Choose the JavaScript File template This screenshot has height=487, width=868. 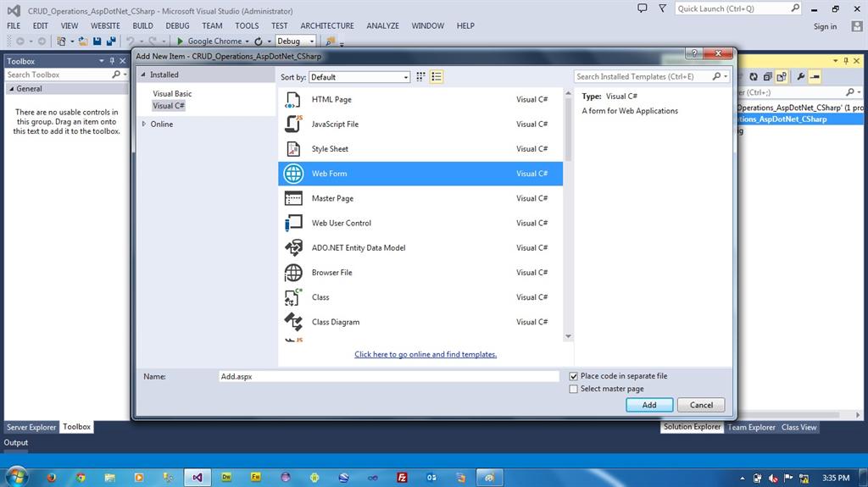[420, 124]
